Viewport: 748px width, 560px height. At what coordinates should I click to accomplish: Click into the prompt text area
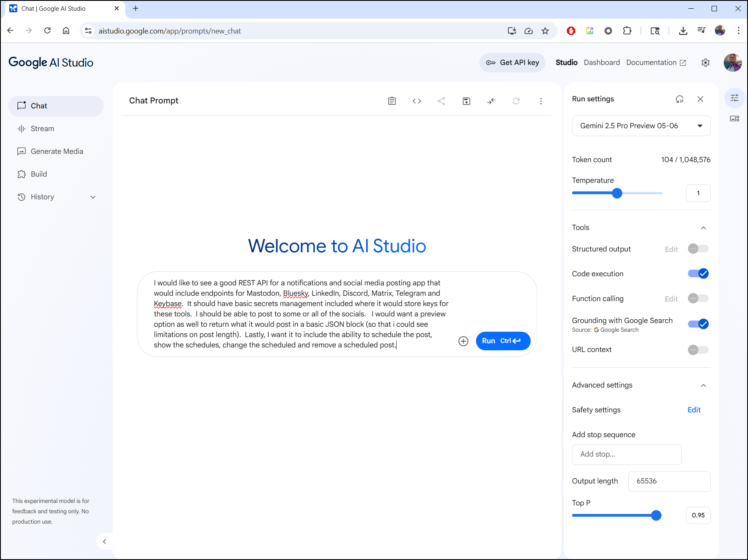pos(301,314)
